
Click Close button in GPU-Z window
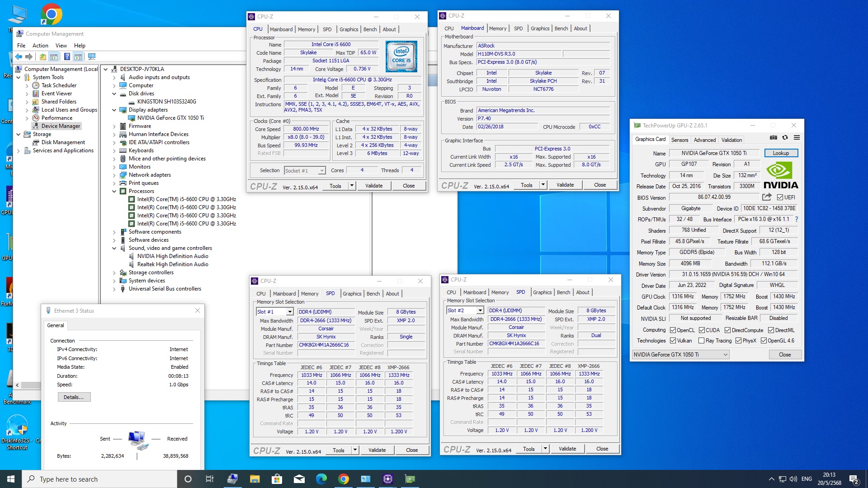click(x=785, y=355)
